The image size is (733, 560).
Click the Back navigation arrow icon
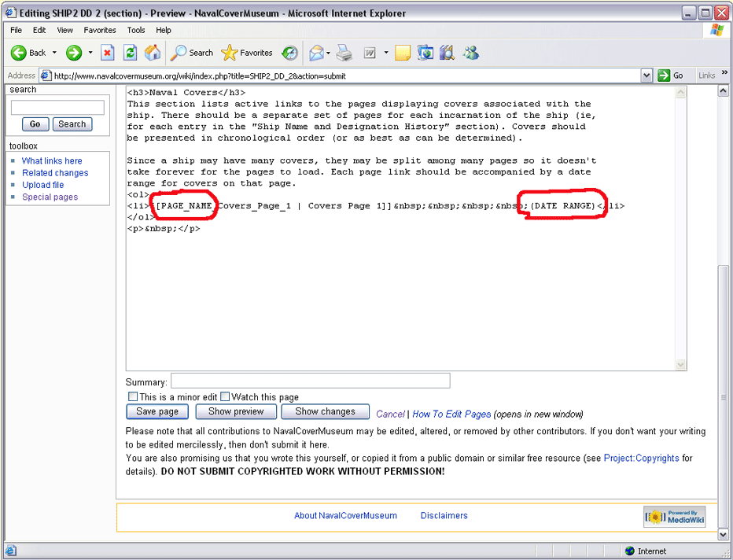tap(19, 53)
